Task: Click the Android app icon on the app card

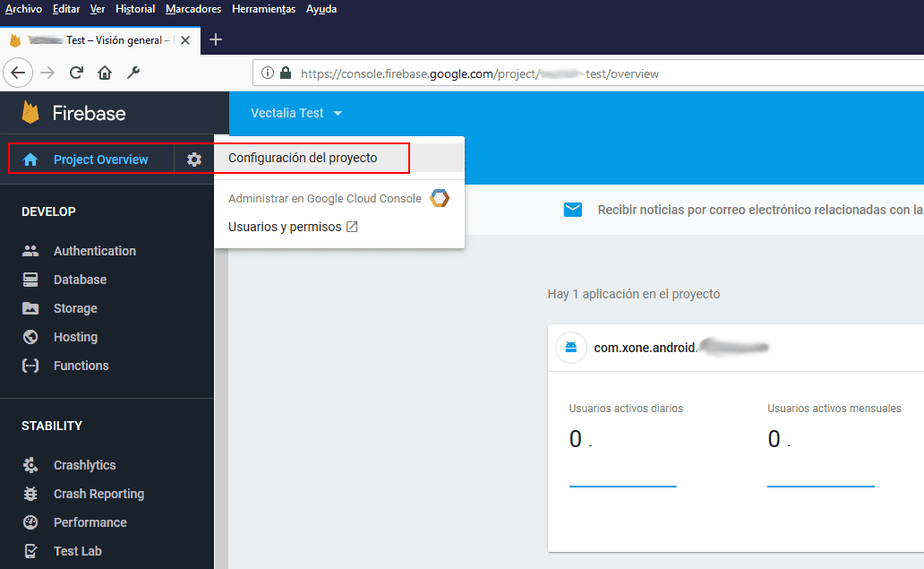Action: [x=570, y=348]
